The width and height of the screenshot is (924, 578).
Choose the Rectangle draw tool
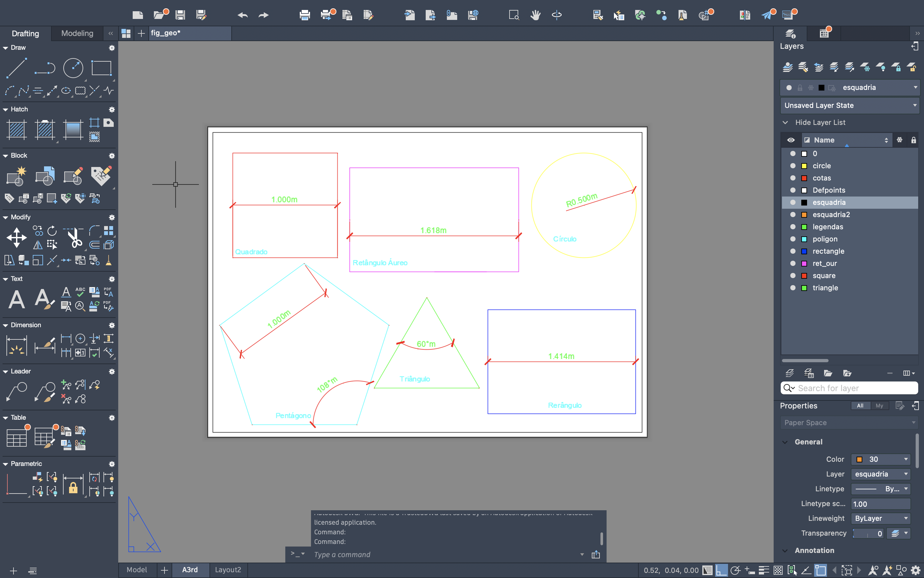[x=101, y=68]
